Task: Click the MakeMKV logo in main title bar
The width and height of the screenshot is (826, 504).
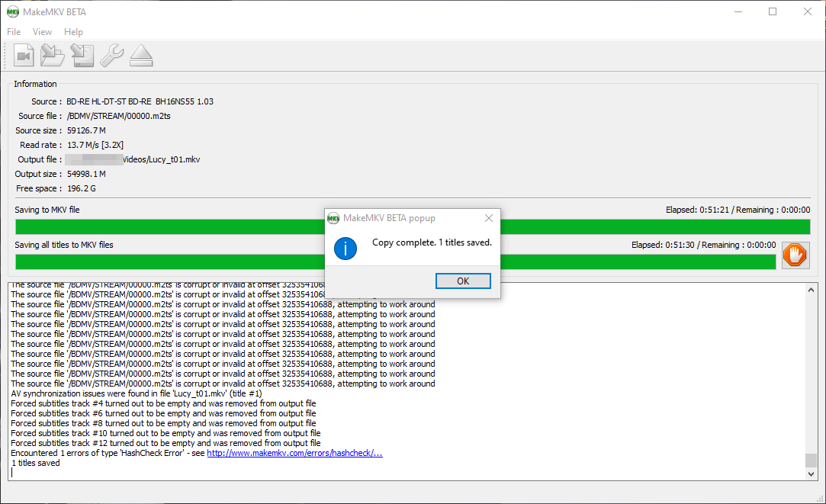Action: pyautogui.click(x=12, y=11)
